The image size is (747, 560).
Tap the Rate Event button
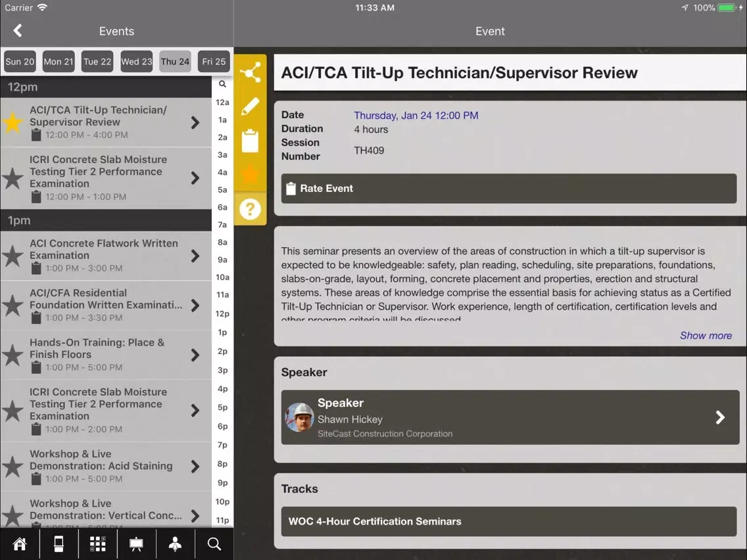509,189
